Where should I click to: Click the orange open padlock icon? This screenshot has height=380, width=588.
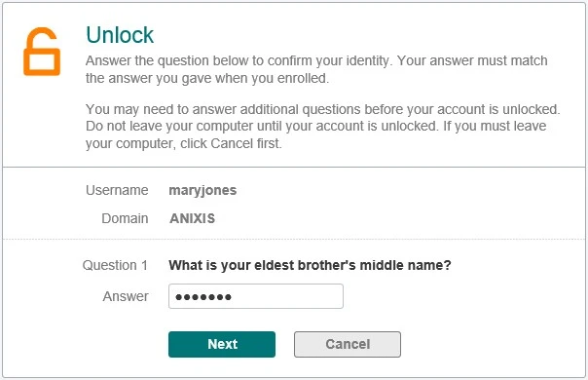[42, 52]
